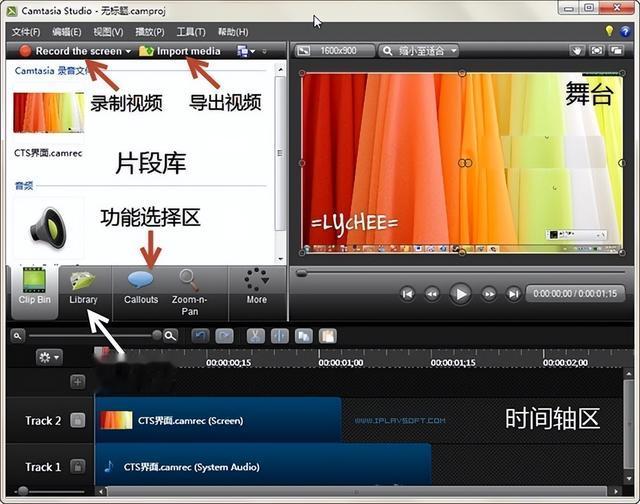Open the Record the screen dropdown arrow

(128, 51)
